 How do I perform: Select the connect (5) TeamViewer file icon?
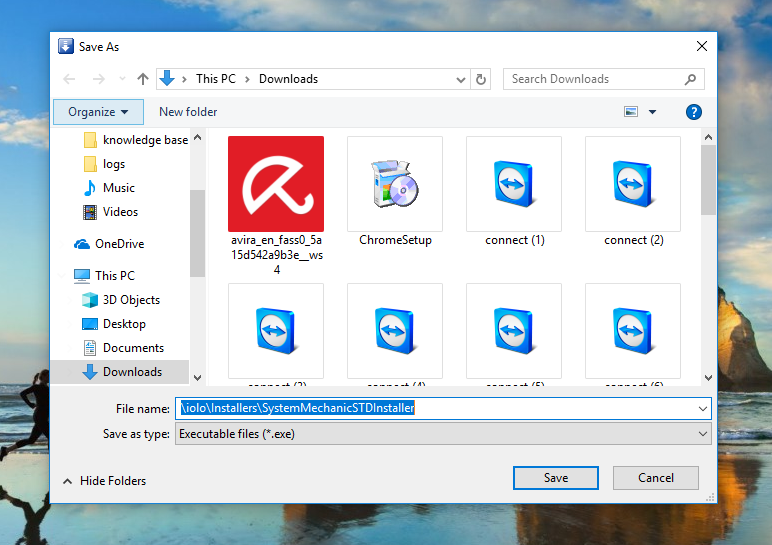(x=514, y=331)
